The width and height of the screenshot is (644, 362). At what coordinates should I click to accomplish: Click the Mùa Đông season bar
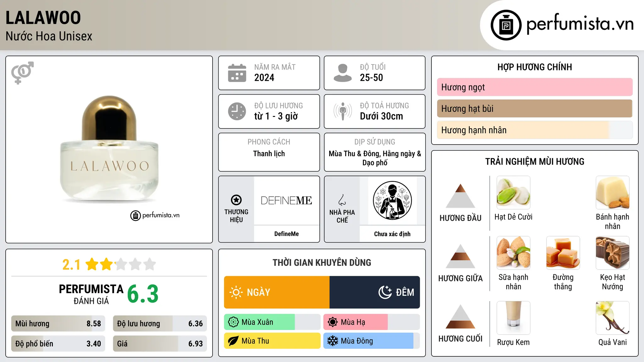coord(371,341)
